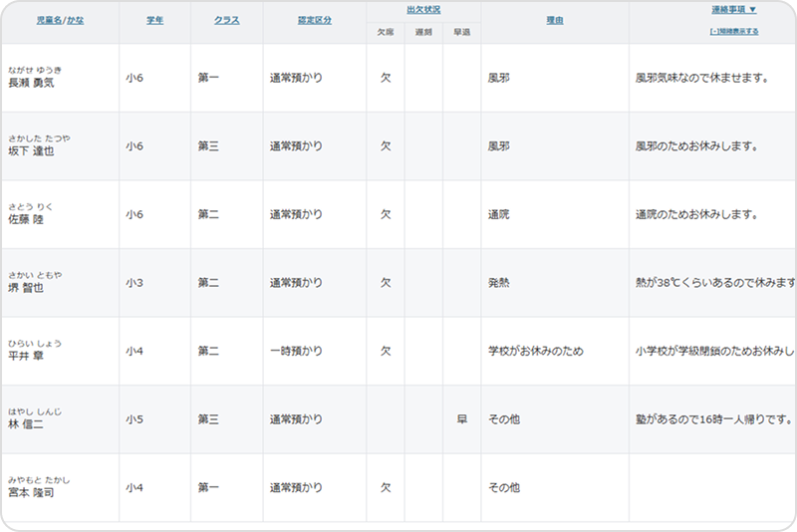Click 坂下 達也 in the name column
Screen dimensions: 797x532
pyautogui.click(x=32, y=152)
